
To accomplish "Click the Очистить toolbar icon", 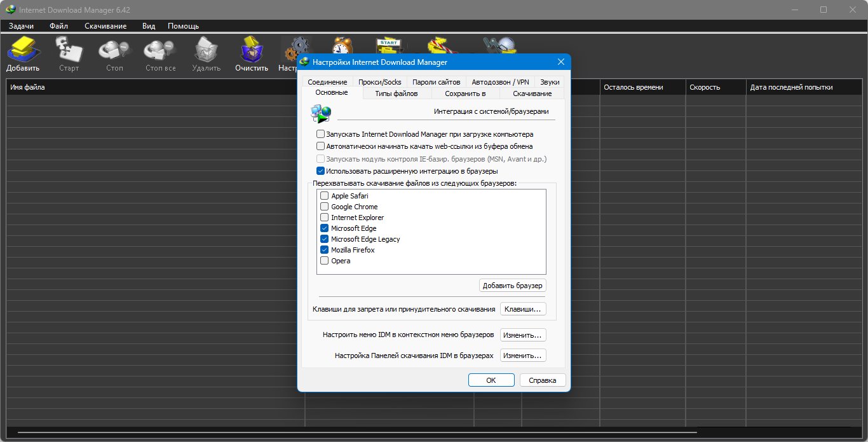I will pyautogui.click(x=252, y=50).
